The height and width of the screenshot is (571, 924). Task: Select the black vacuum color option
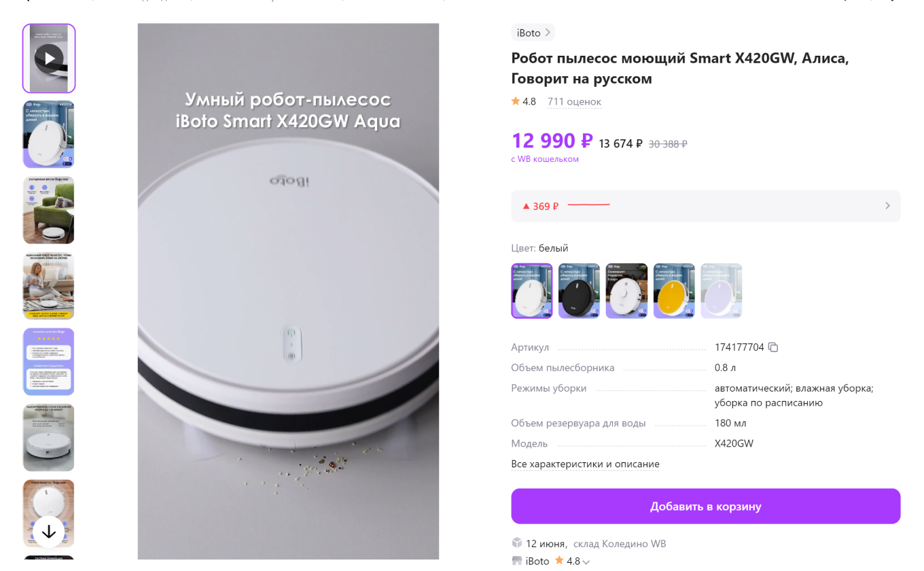(x=579, y=291)
